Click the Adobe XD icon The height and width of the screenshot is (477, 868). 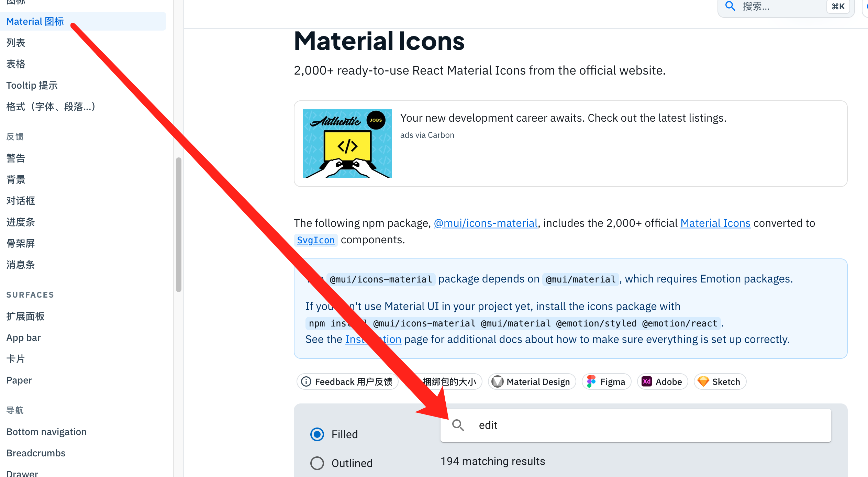(646, 381)
